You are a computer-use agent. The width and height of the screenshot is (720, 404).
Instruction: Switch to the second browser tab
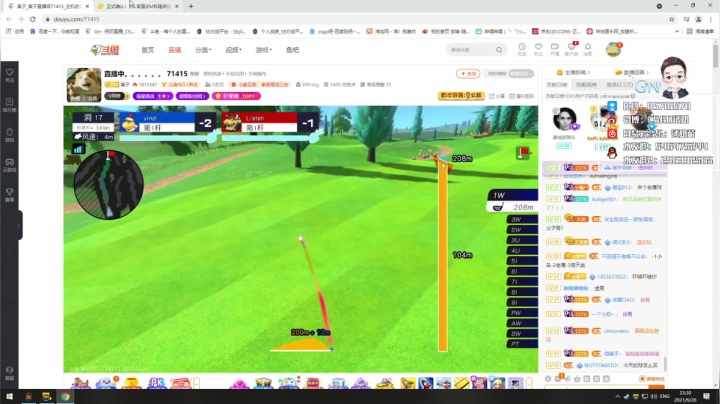click(138, 6)
